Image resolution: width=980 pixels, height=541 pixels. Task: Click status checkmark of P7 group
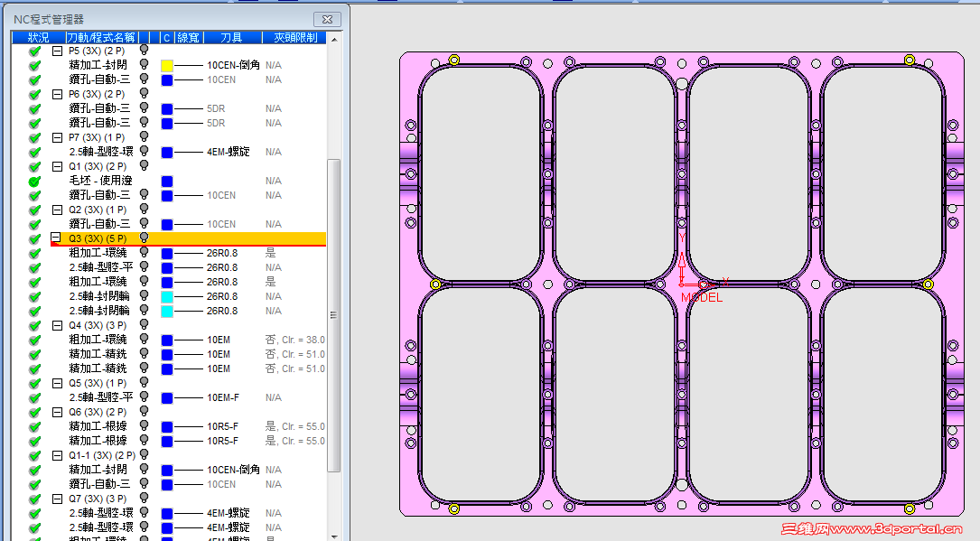[35, 138]
